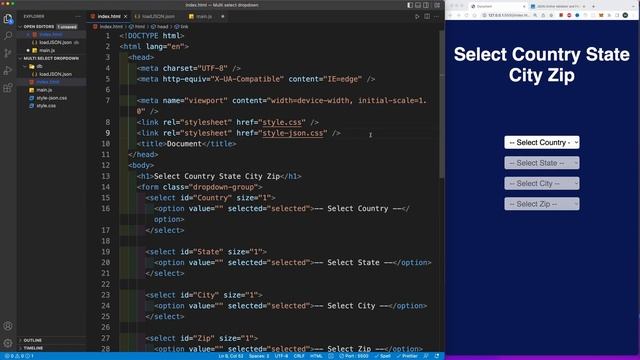Reload the page in the browser

coord(467,16)
